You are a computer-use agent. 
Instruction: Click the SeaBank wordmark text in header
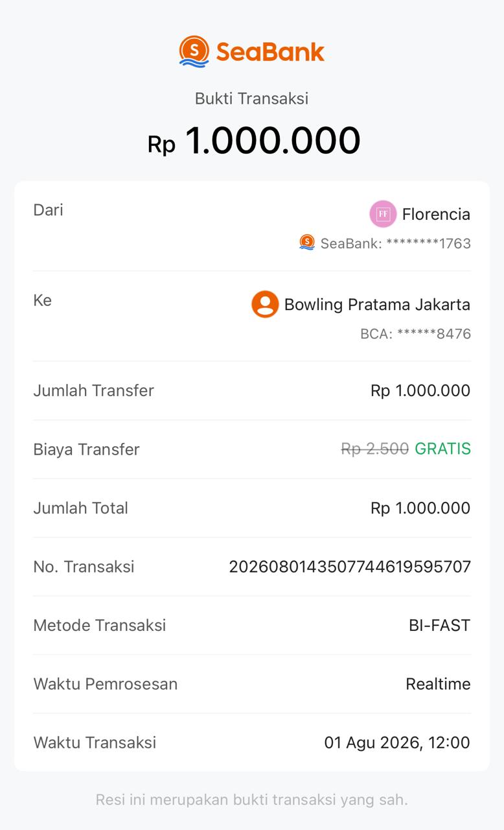270,52
